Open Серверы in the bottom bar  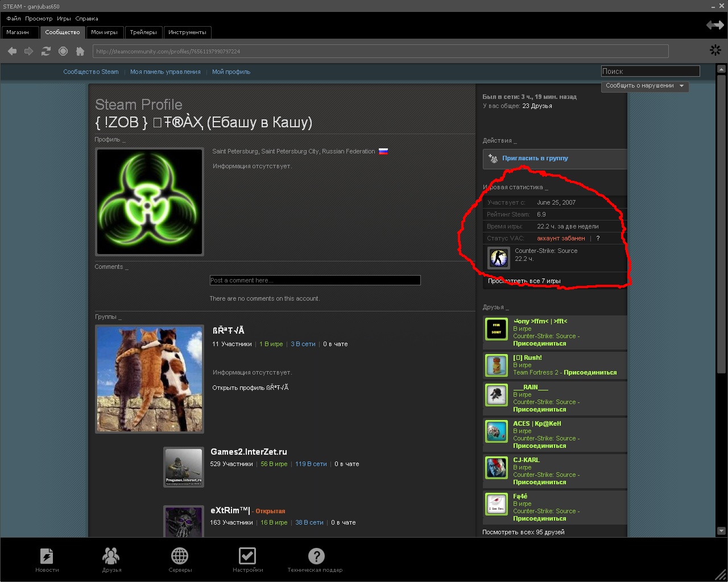click(180, 560)
